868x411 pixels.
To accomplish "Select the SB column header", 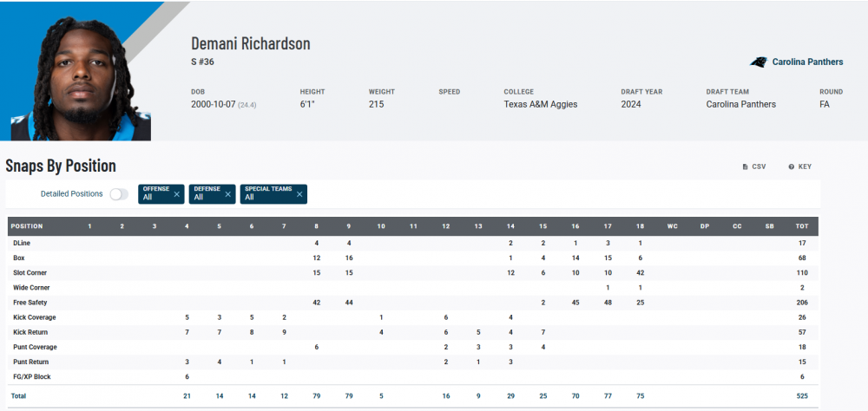I will [x=769, y=226].
